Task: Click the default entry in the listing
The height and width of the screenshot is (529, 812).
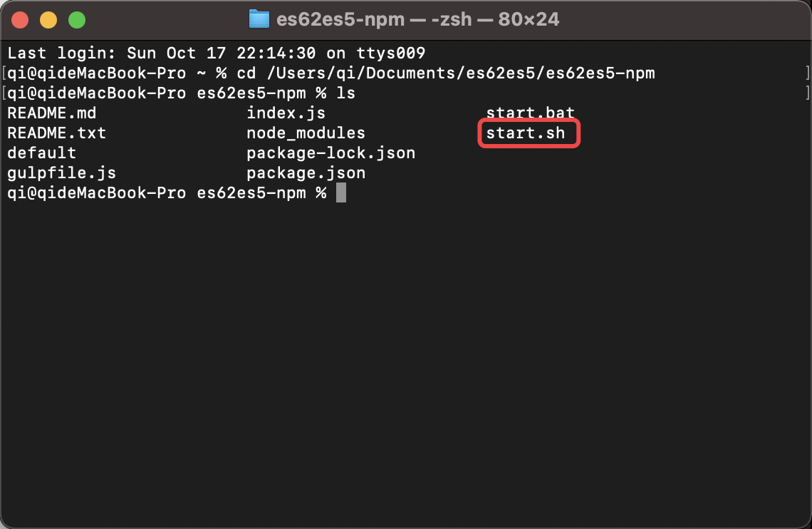Action: pyautogui.click(x=41, y=153)
